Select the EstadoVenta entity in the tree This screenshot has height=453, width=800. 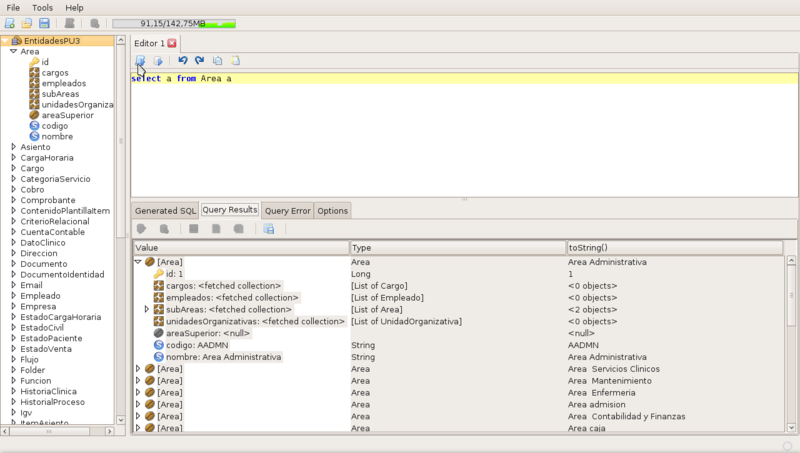coord(46,349)
